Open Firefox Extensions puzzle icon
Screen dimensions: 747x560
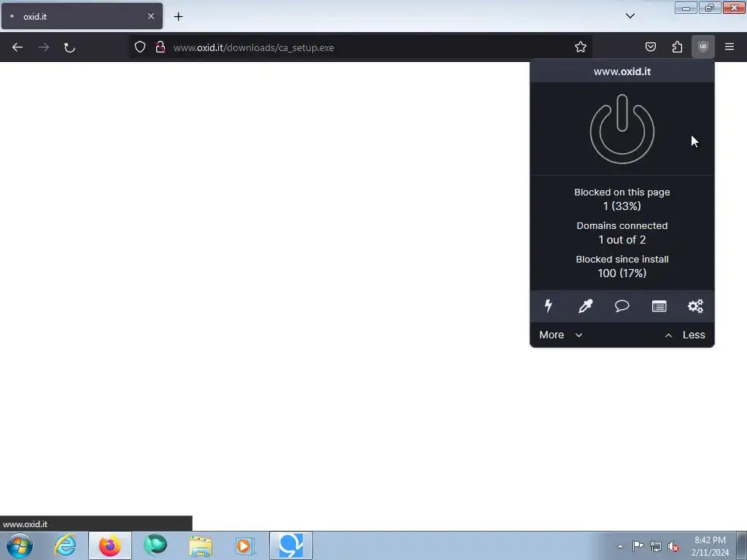(x=677, y=47)
